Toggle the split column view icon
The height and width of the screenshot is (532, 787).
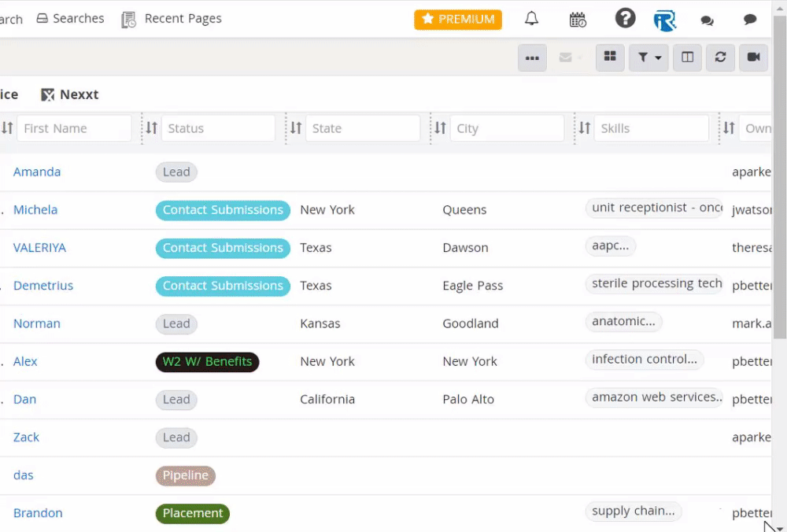(687, 57)
